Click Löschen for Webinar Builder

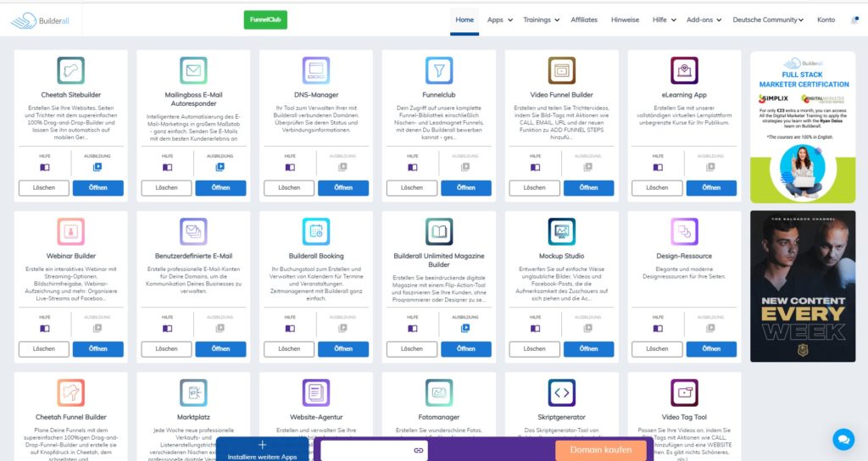[x=44, y=348]
